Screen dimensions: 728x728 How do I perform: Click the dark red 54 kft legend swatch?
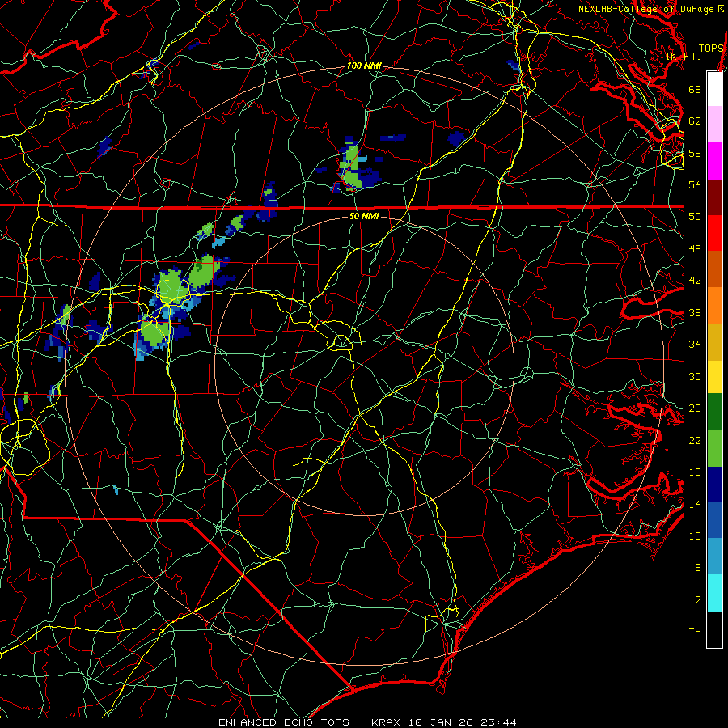(714, 197)
